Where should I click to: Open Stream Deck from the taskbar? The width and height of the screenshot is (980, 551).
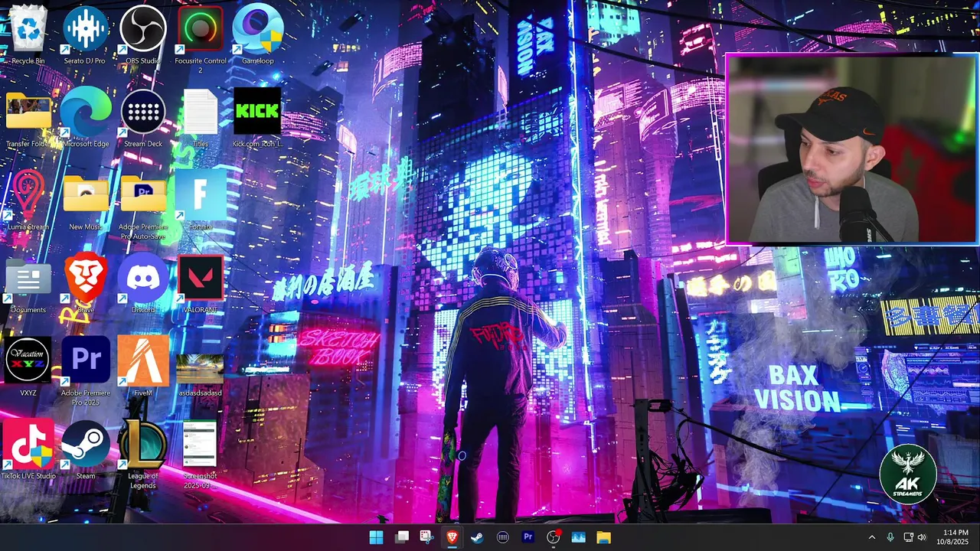pyautogui.click(x=502, y=537)
